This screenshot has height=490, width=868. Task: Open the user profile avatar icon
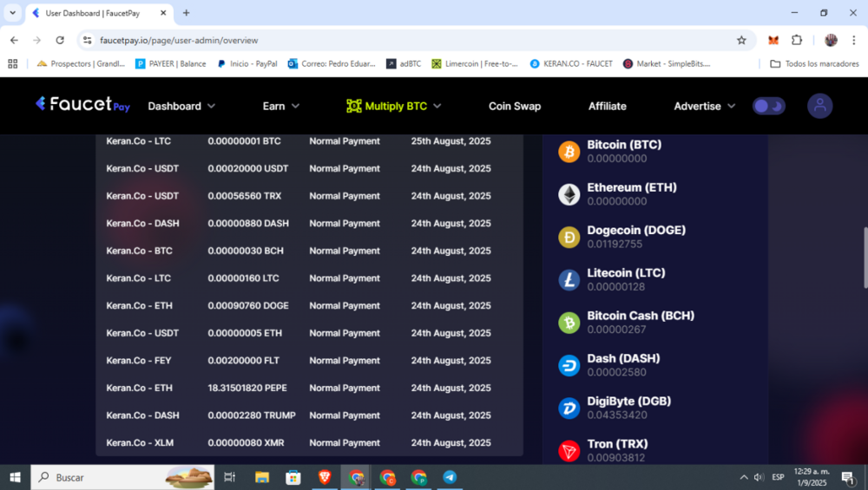[819, 106]
